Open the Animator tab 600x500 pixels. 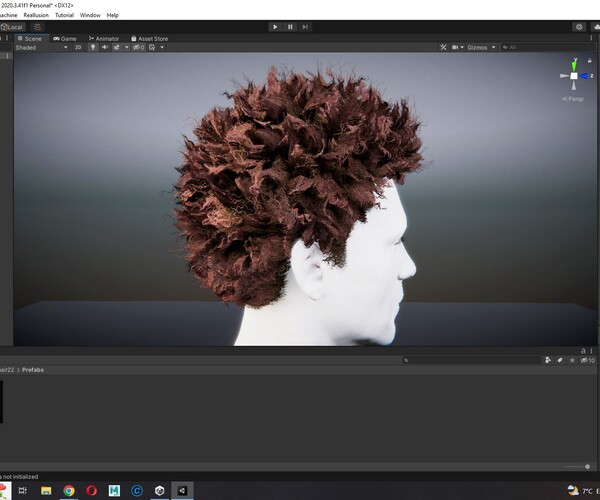pyautogui.click(x=104, y=39)
